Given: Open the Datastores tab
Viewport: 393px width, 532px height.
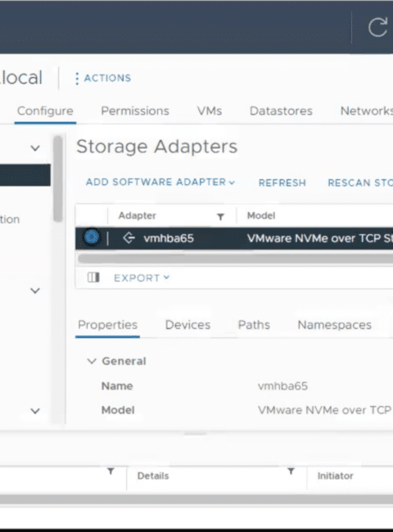Looking at the screenshot, I should pos(281,111).
